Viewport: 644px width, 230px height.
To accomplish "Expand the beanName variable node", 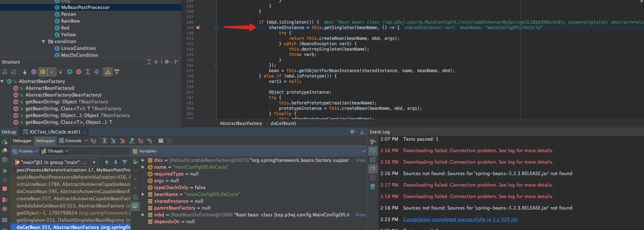I will (143, 194).
